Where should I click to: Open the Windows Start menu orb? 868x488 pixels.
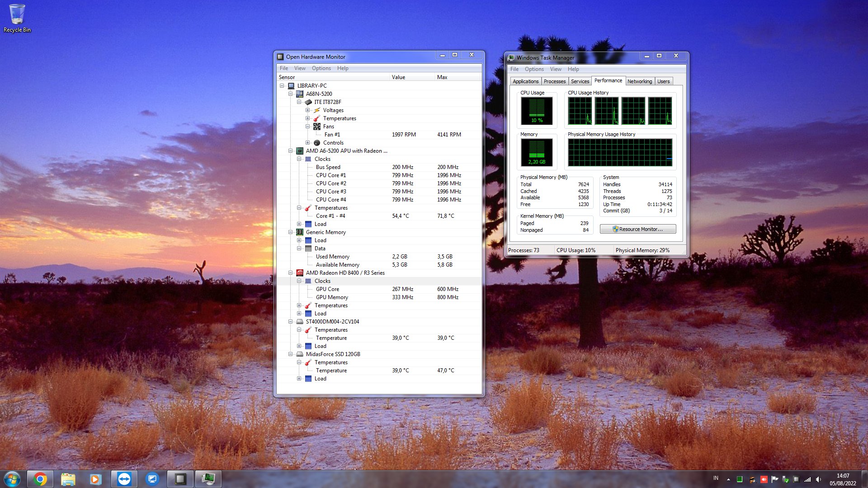(x=12, y=479)
